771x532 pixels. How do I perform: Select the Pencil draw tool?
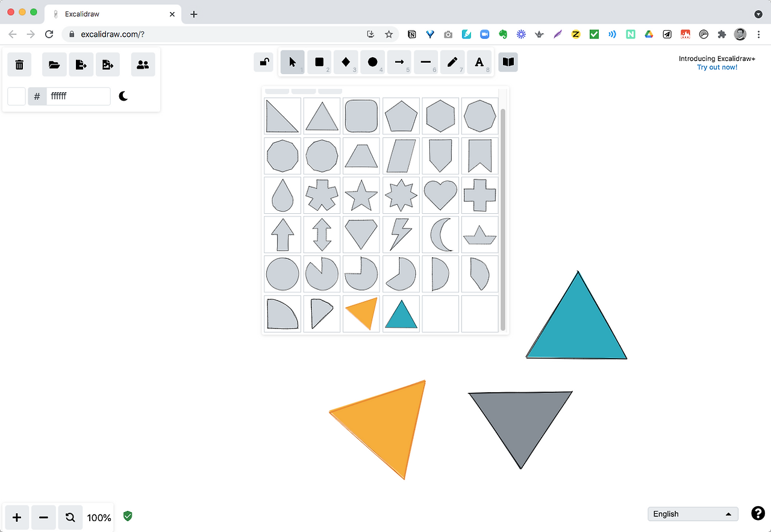click(x=452, y=62)
